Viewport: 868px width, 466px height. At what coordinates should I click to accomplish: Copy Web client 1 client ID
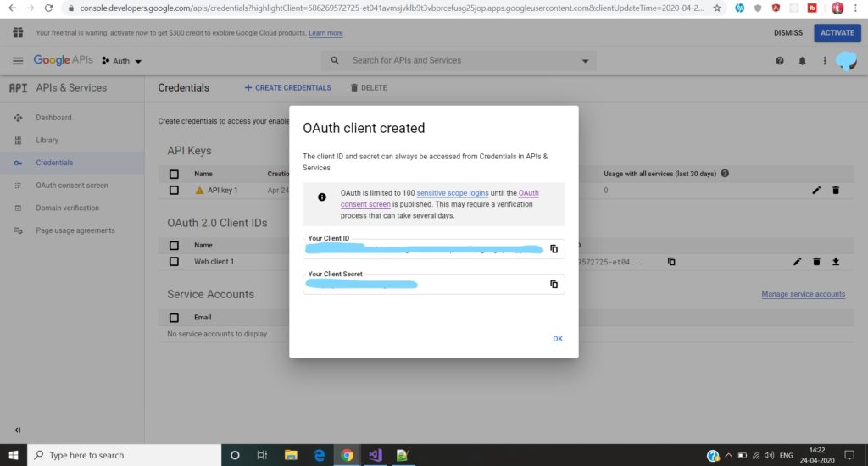671,262
